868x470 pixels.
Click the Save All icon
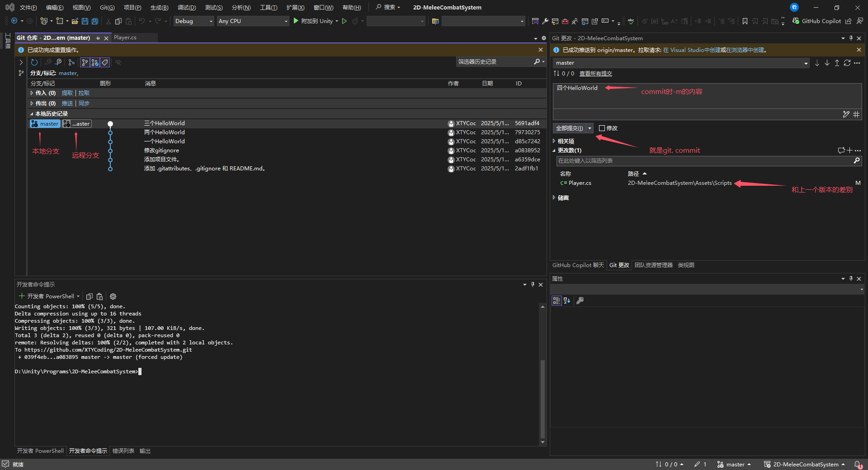(95, 21)
